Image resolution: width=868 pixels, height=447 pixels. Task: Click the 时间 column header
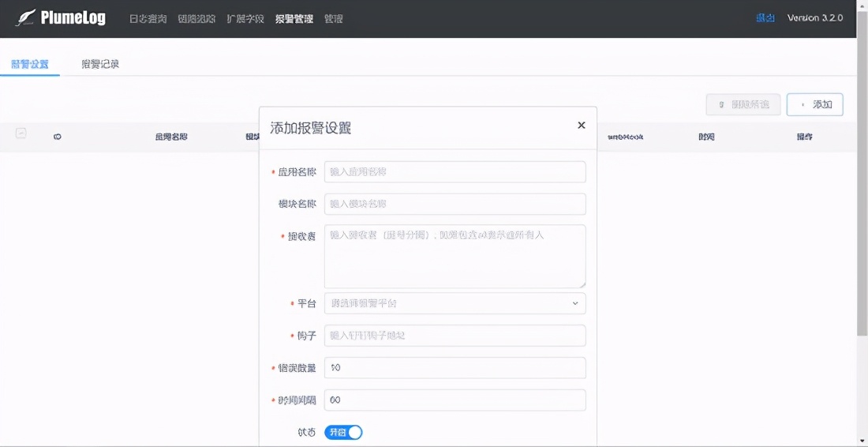(706, 137)
